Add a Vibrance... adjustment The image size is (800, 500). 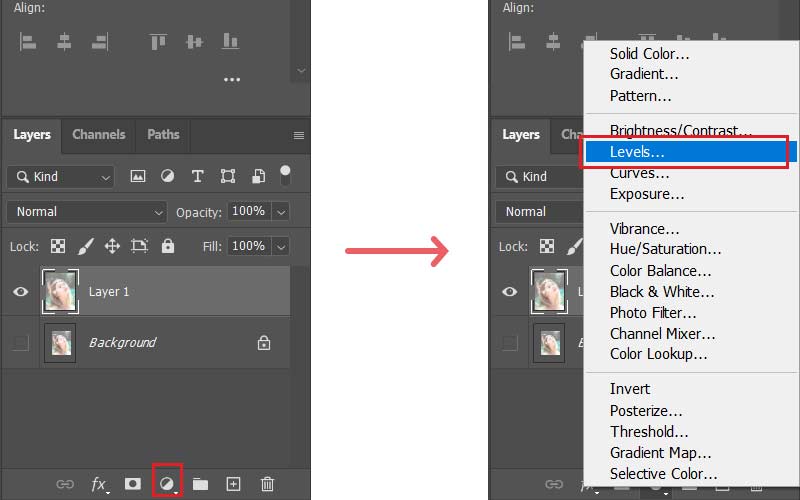(x=644, y=229)
